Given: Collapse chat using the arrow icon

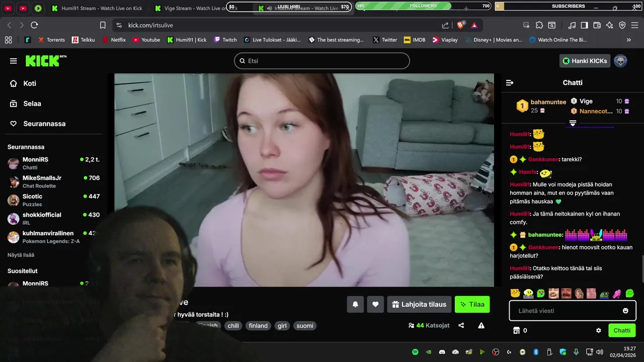Looking at the screenshot, I should 510,82.
